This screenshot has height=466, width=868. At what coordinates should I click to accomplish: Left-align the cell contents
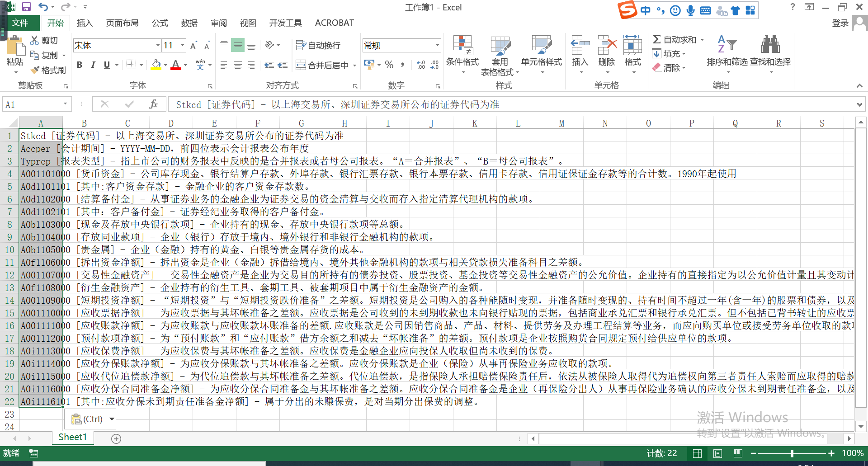pyautogui.click(x=224, y=65)
